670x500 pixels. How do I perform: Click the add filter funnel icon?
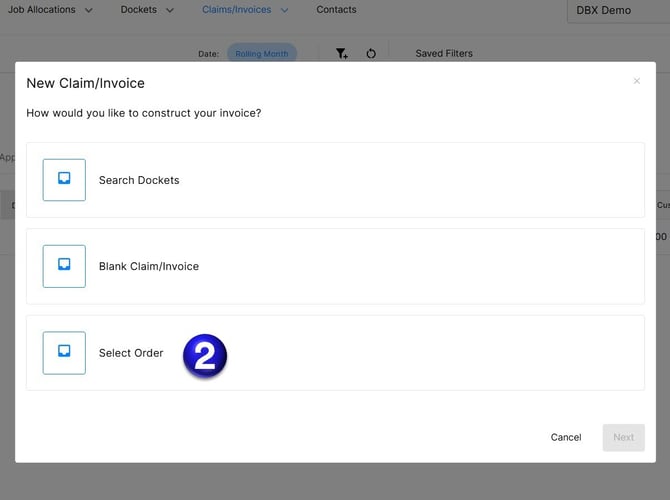[x=342, y=54]
